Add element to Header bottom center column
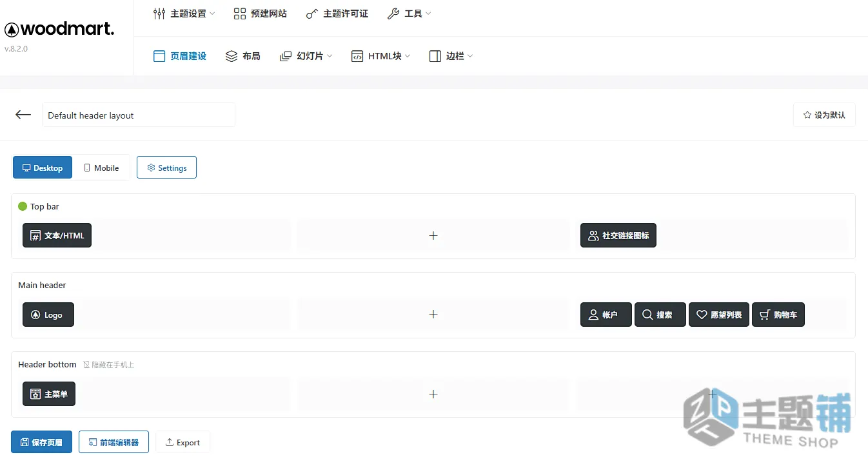 point(433,394)
